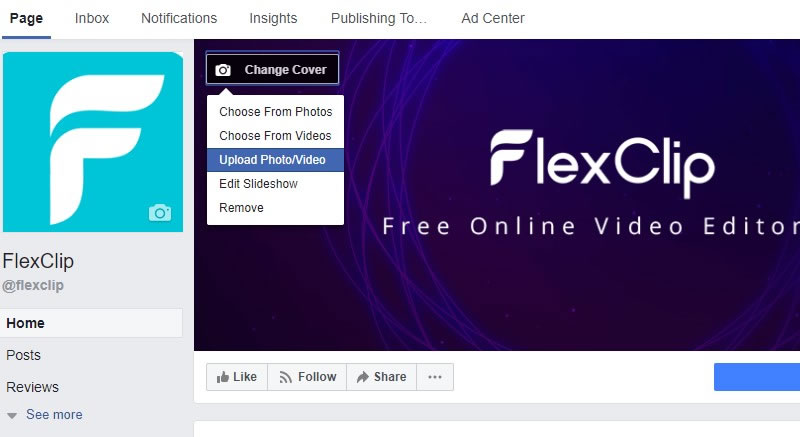Select Choose From Videos option
The image size is (800, 437).
pyautogui.click(x=276, y=136)
